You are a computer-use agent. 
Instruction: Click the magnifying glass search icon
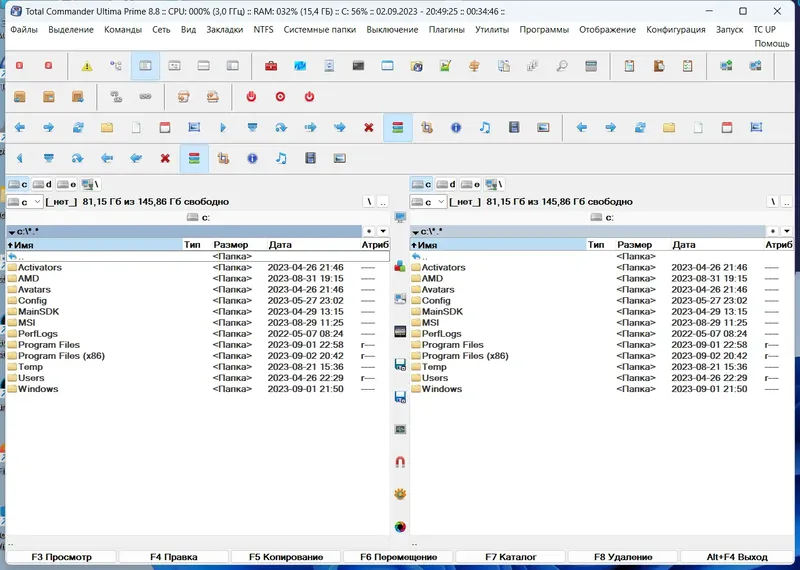pyautogui.click(x=562, y=66)
